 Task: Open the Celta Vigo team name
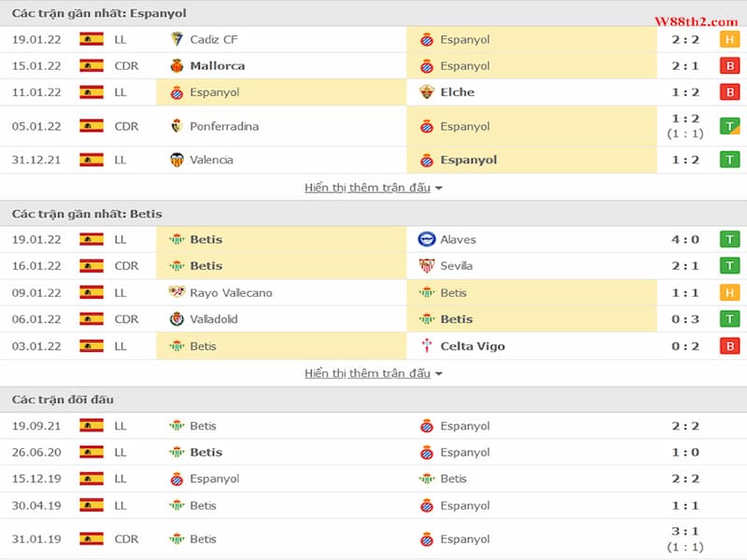point(472,346)
